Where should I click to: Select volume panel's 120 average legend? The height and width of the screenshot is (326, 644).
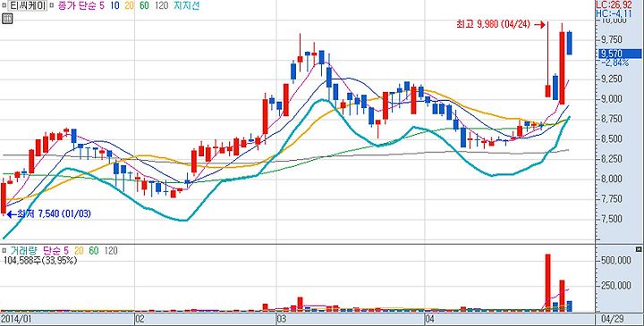[111, 250]
